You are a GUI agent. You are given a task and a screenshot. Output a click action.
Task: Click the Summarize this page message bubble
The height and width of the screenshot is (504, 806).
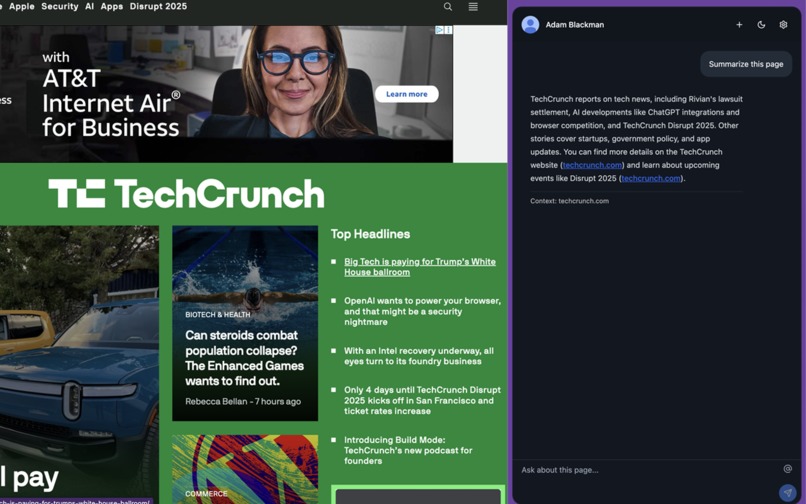pos(746,64)
